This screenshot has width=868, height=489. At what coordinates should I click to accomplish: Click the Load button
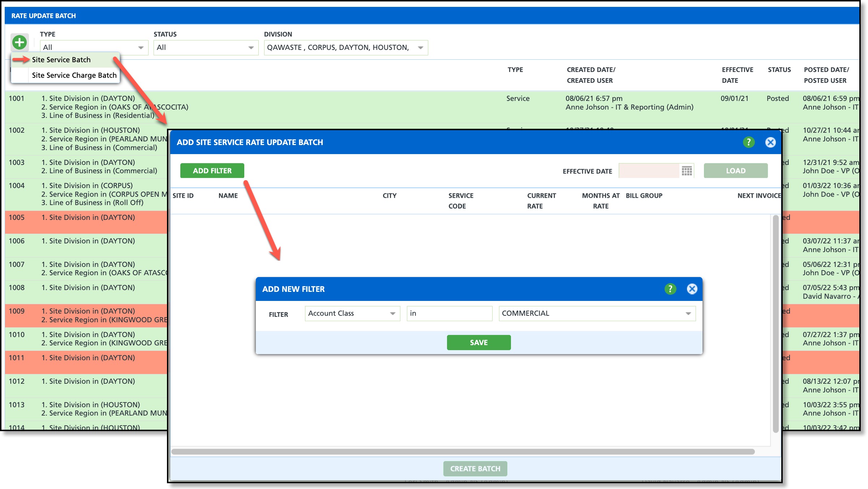[x=735, y=171]
